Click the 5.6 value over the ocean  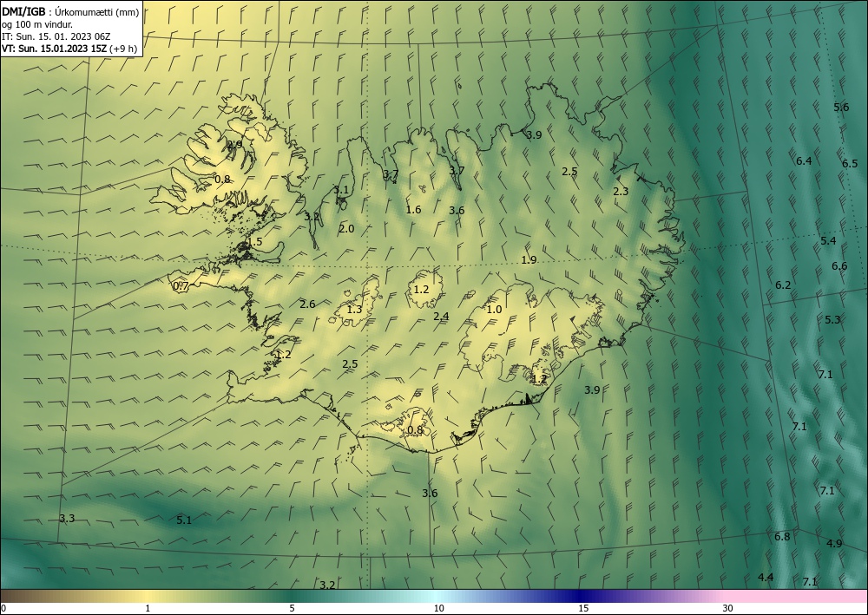tap(841, 108)
